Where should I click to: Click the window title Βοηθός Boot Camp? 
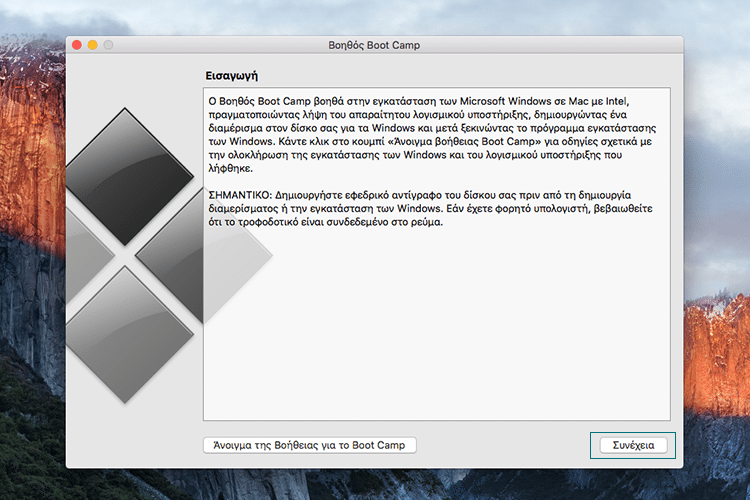374,45
